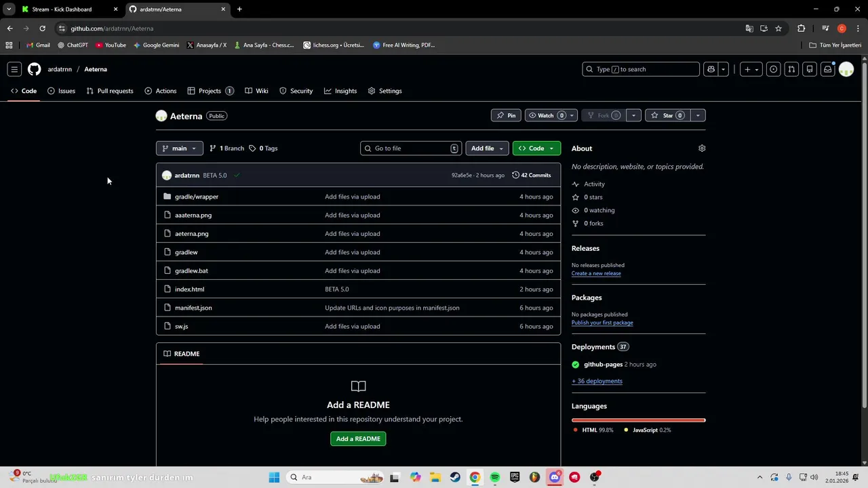Go to the GitHub homepage logo
Viewport: 868px width, 488px height.
pyautogui.click(x=34, y=69)
